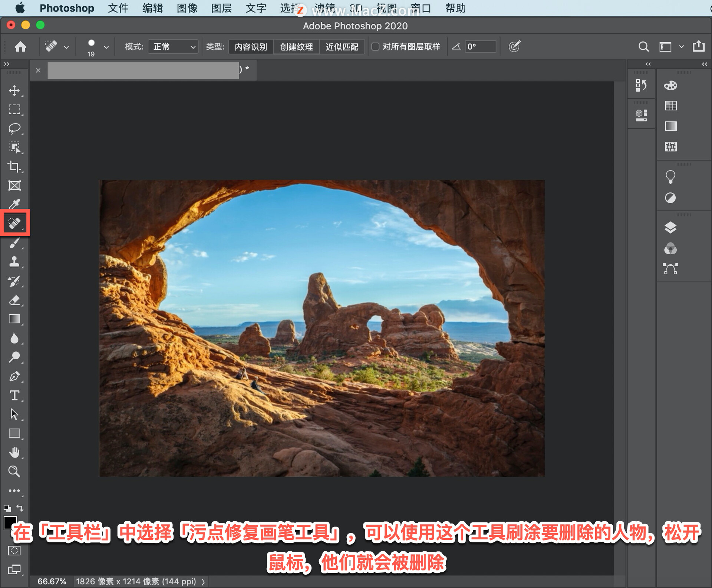Screen dimensions: 712x588
Task: Select the Eraser tool
Action: (x=14, y=300)
